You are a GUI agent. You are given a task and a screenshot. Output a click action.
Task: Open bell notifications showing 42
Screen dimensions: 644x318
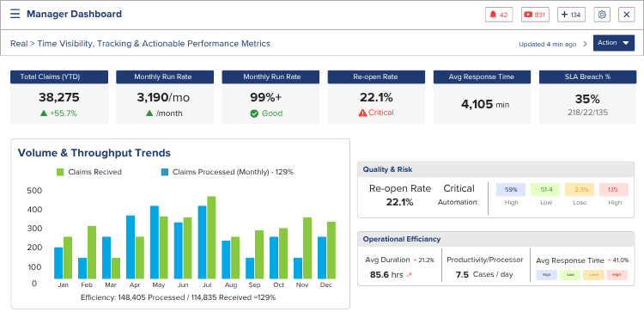[499, 15]
